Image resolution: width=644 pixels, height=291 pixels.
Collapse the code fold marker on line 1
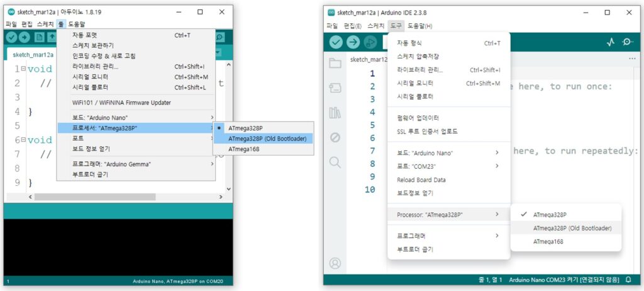tap(23, 68)
